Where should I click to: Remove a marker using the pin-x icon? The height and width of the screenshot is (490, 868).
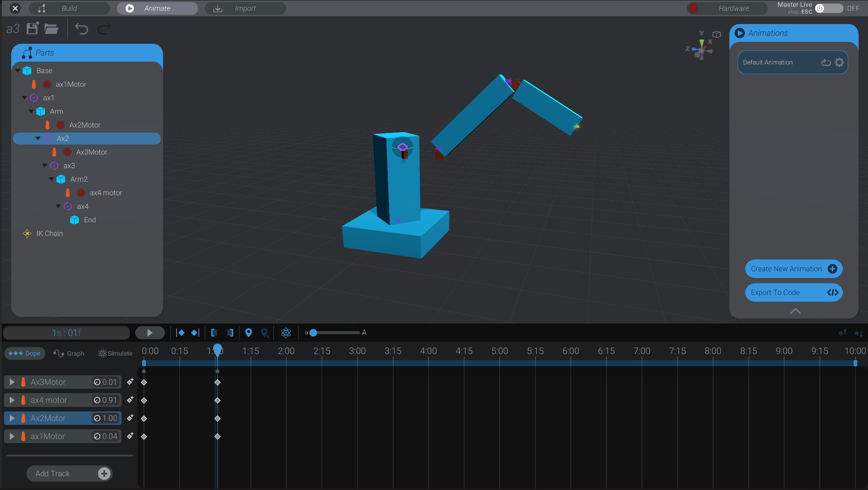click(264, 332)
